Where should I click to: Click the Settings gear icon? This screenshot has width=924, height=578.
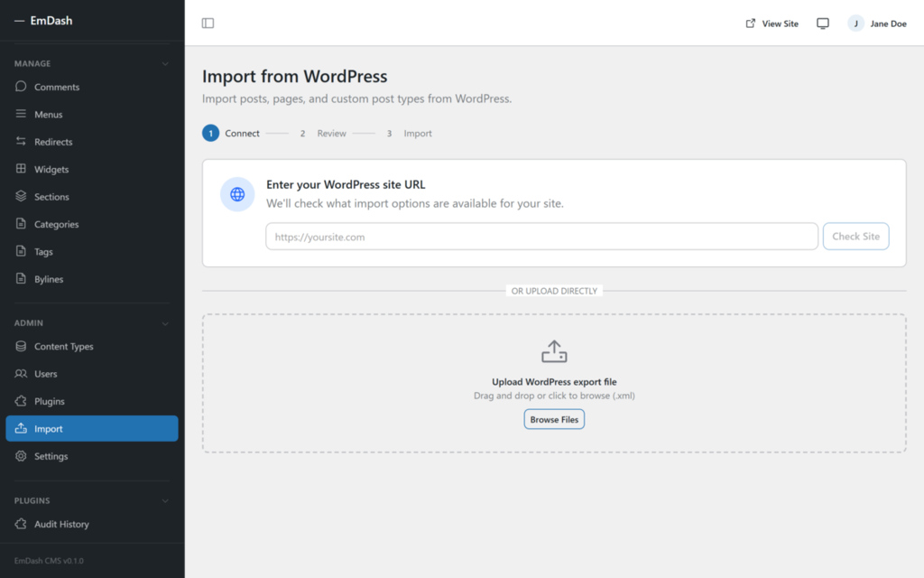coord(21,455)
